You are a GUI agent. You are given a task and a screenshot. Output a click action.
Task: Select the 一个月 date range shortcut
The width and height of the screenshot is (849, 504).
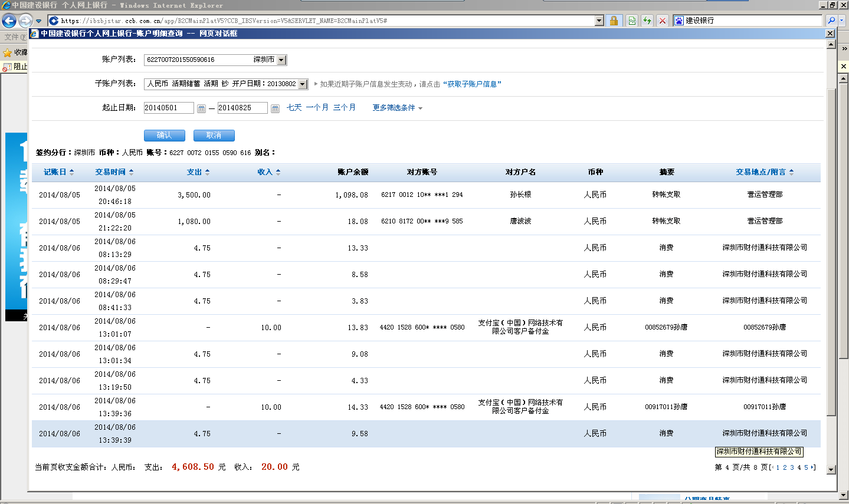coord(317,107)
